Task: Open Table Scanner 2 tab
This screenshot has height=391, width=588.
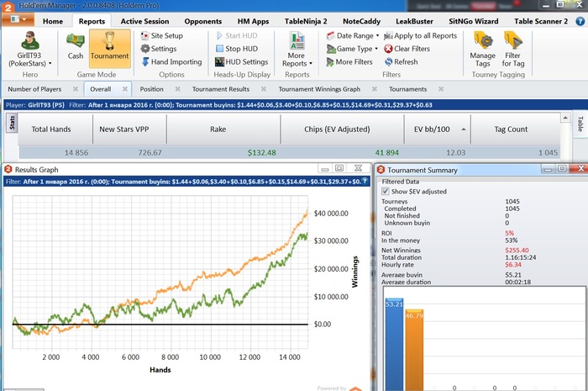Action: click(541, 21)
